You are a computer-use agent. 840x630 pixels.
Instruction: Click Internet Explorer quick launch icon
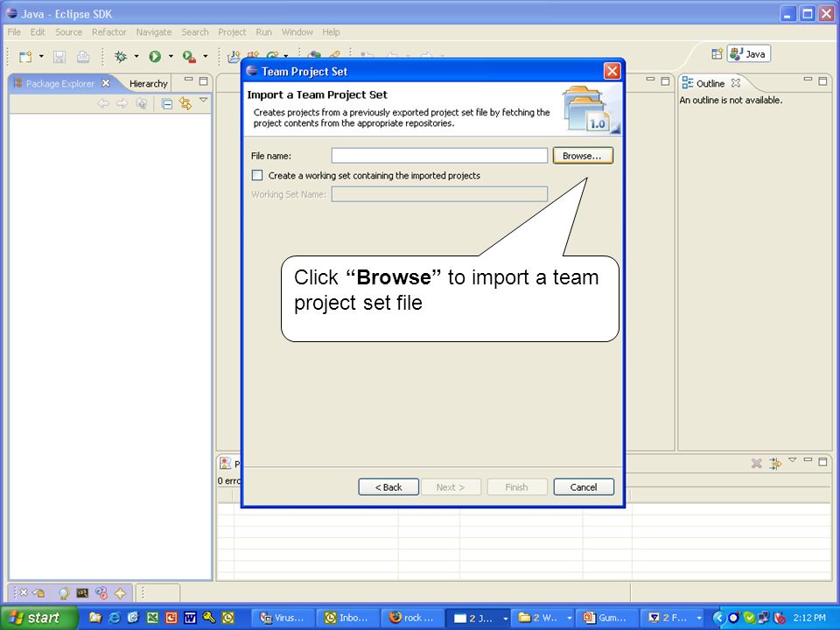coord(114,618)
